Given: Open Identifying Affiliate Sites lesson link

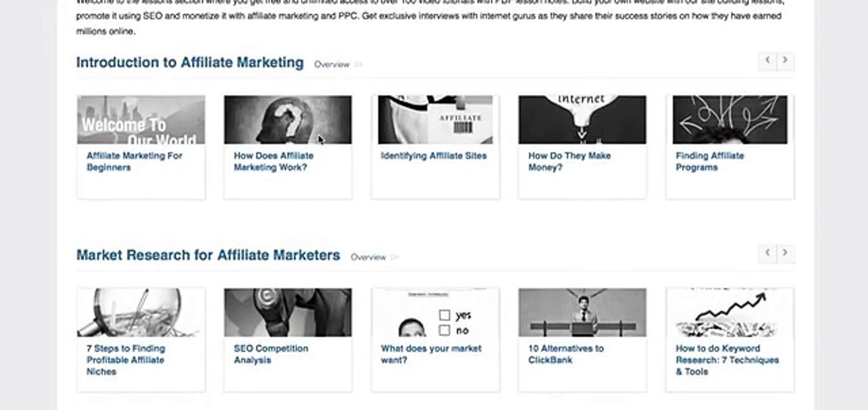Looking at the screenshot, I should coord(434,155).
